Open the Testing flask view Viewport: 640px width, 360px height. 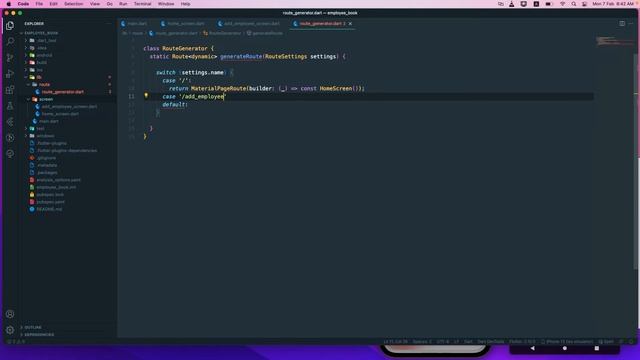coord(10,106)
